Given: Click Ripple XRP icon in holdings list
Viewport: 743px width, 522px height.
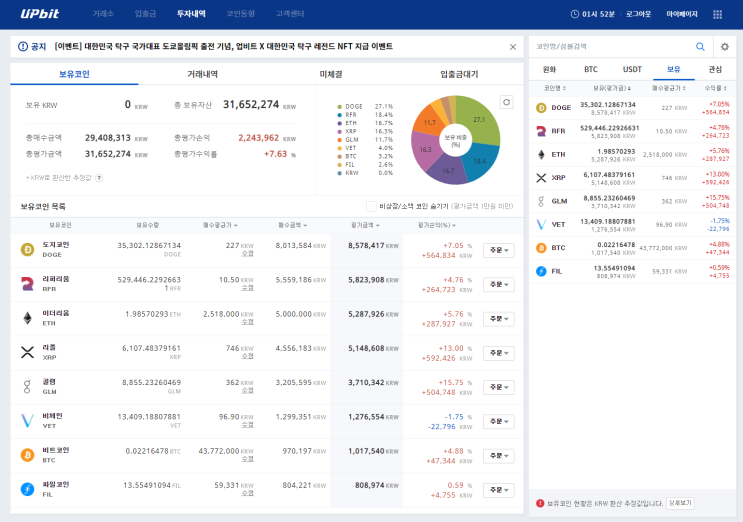Looking at the screenshot, I should coord(27,352).
